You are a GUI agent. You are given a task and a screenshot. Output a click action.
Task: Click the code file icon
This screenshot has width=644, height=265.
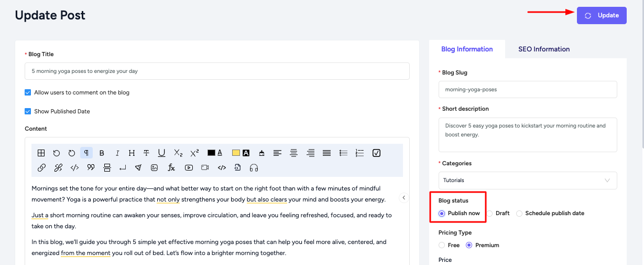coord(238,168)
